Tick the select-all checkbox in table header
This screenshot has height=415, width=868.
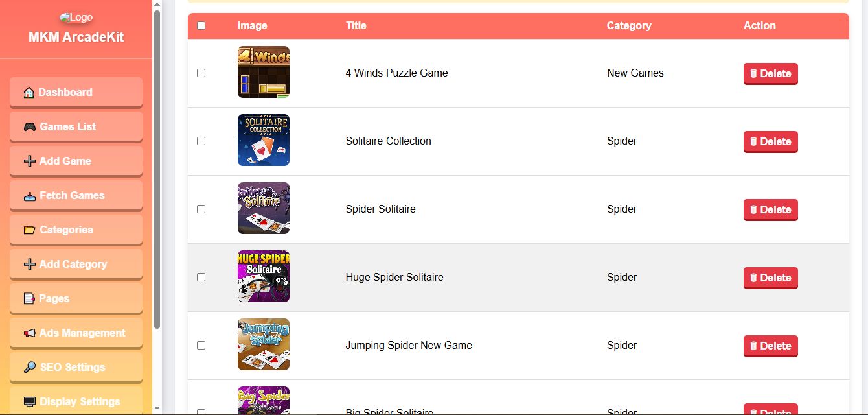(201, 26)
